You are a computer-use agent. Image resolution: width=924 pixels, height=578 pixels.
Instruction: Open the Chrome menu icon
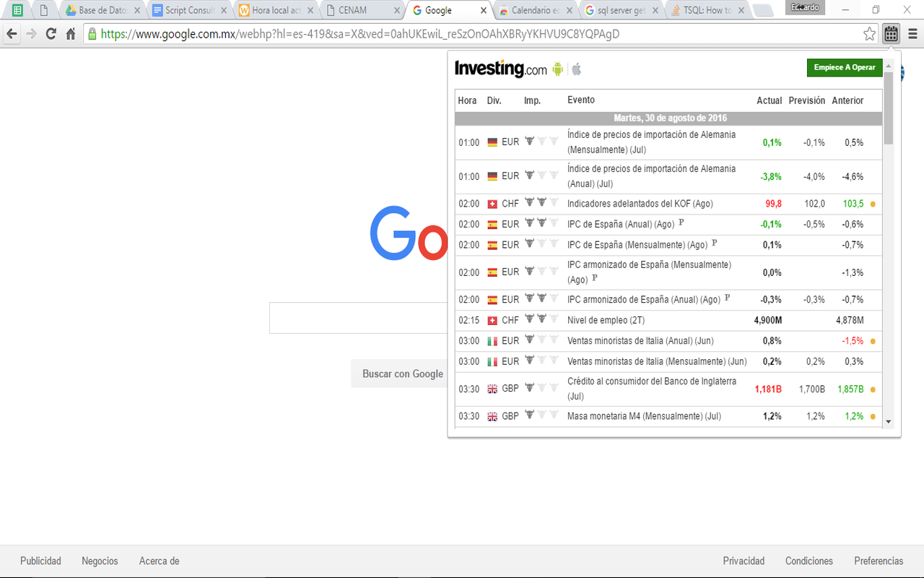coord(912,34)
